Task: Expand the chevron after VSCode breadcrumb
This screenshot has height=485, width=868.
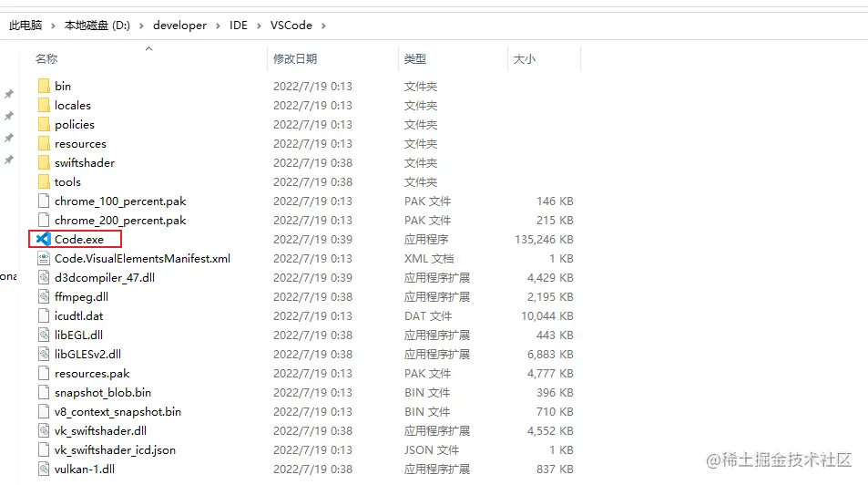Action: click(323, 26)
